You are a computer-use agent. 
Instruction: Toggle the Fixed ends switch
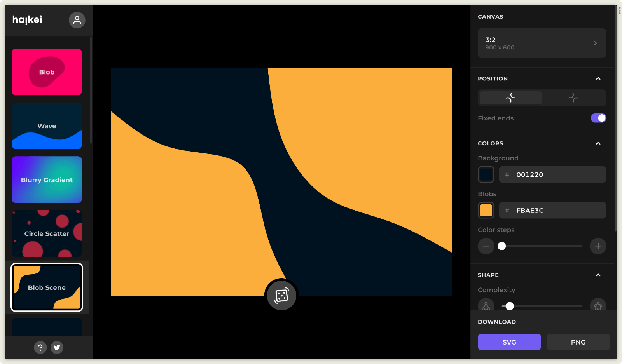[x=598, y=118]
